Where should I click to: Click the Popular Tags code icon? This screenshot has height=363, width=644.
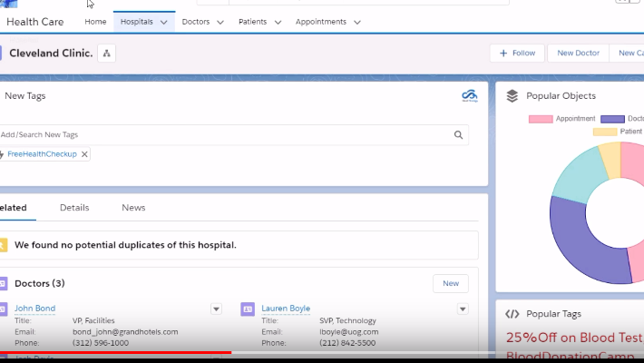512,314
